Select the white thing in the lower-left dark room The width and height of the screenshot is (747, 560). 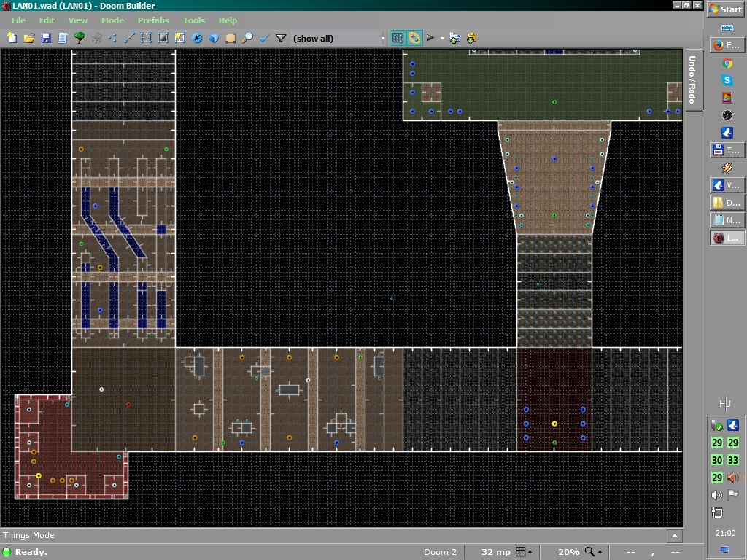(x=101, y=389)
